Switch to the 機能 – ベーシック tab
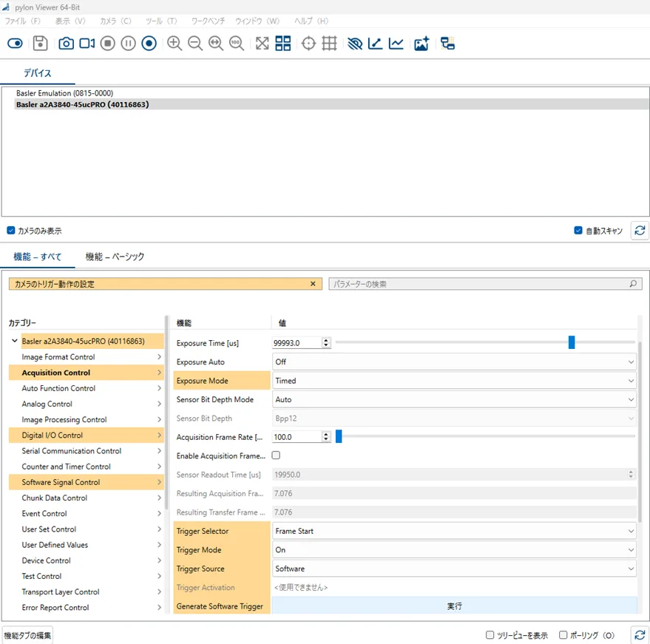The image size is (650, 644). pyautogui.click(x=115, y=257)
